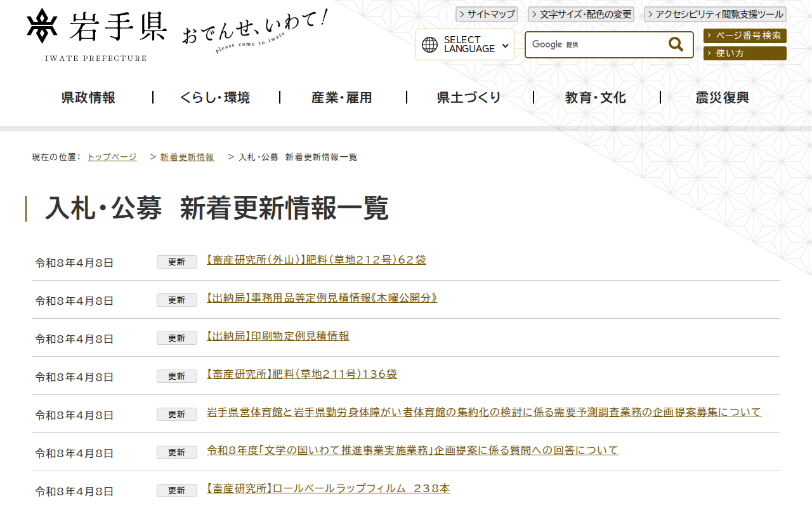812x508 pixels.
Task: Open the 新着更新情報 breadcrumb link
Action: 187,156
